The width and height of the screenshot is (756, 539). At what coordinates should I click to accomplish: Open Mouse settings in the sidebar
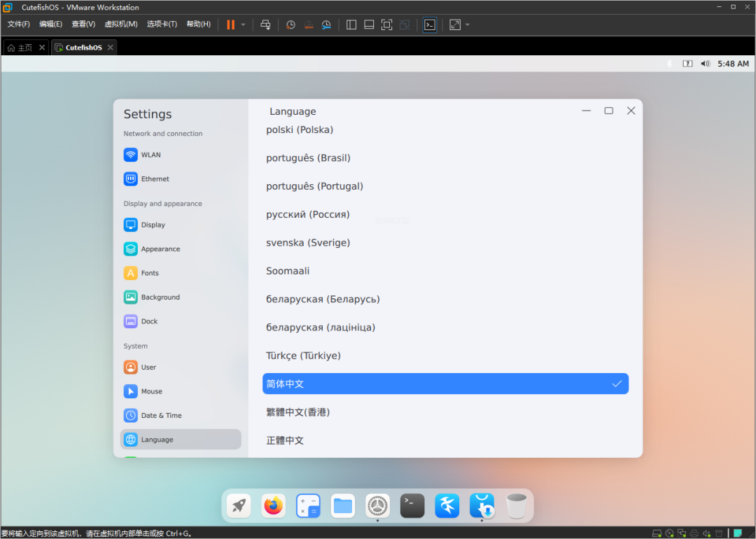pos(181,391)
